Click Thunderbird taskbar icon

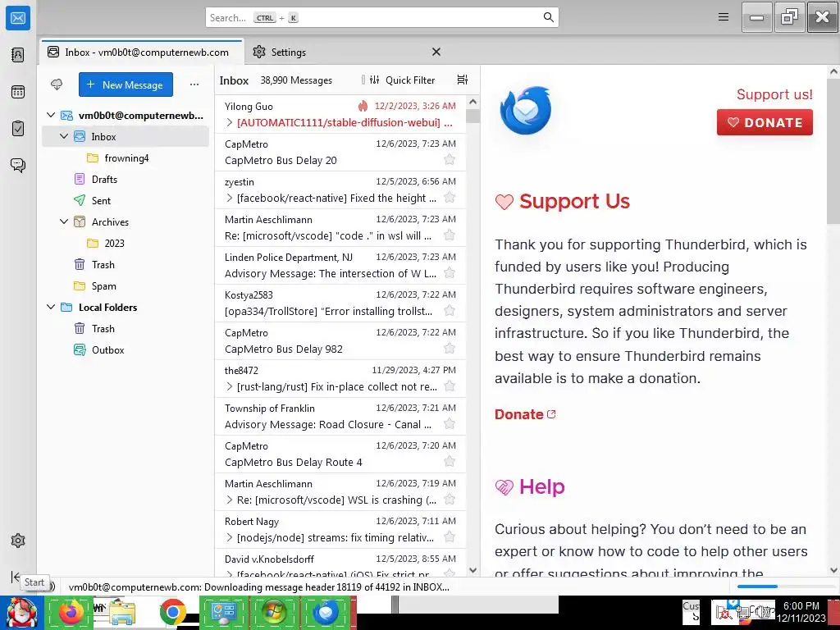pos(326,612)
